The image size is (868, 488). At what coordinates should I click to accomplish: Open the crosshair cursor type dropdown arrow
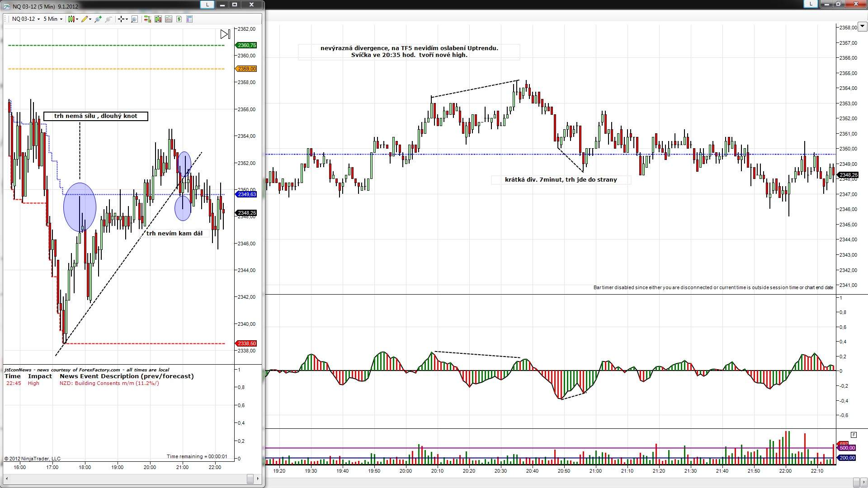pos(127,19)
